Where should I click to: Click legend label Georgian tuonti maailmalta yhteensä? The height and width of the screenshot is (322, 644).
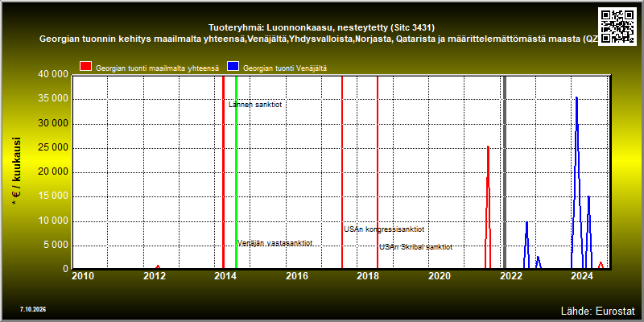pyautogui.click(x=157, y=68)
